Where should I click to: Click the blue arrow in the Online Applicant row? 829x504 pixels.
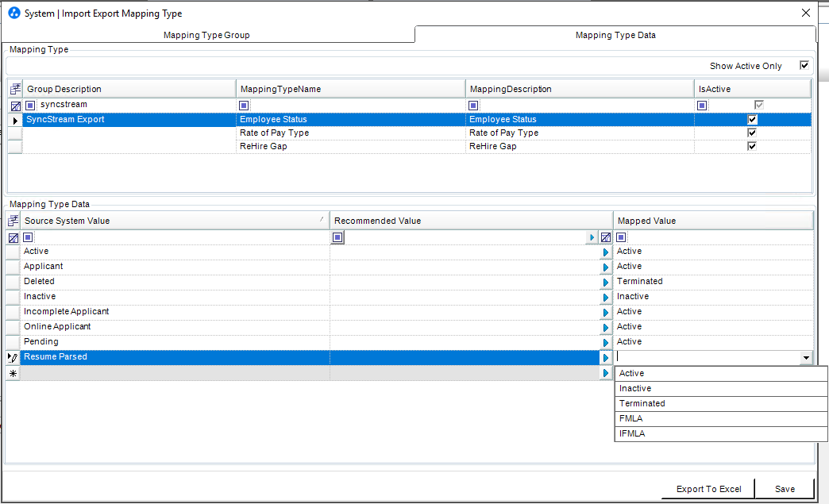[x=605, y=328]
